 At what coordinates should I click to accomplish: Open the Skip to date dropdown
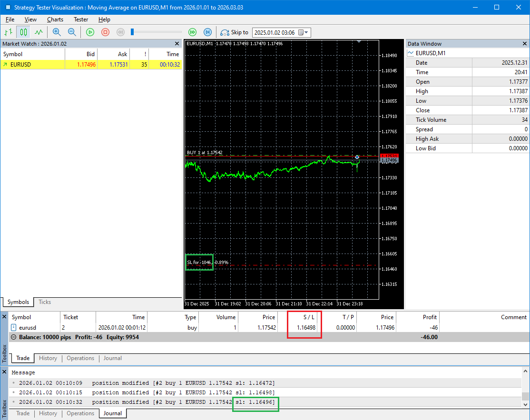tap(306, 32)
